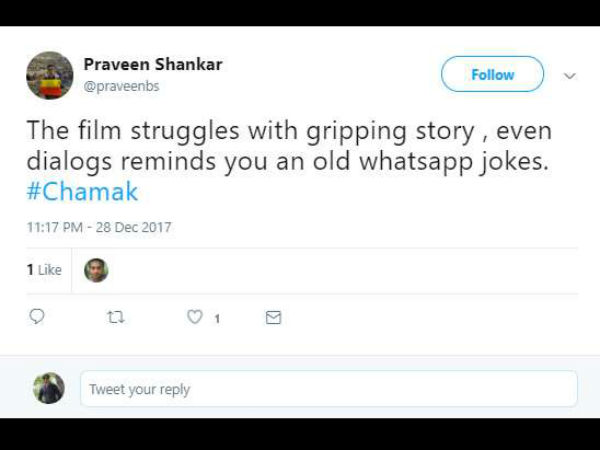The height and width of the screenshot is (450, 600).
Task: Expand the tweet options chevron menu
Action: (570, 75)
